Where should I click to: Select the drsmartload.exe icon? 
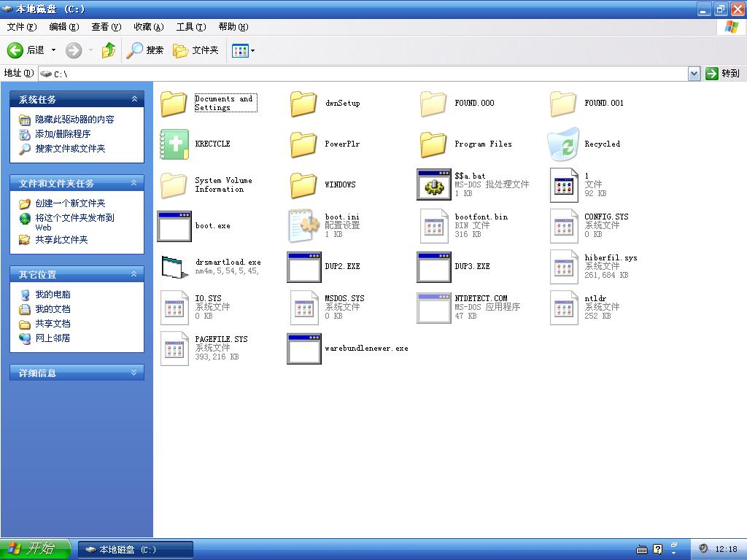(174, 267)
